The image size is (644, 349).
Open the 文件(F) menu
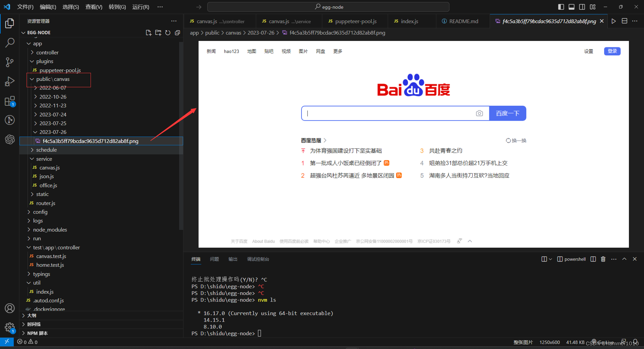(x=25, y=7)
